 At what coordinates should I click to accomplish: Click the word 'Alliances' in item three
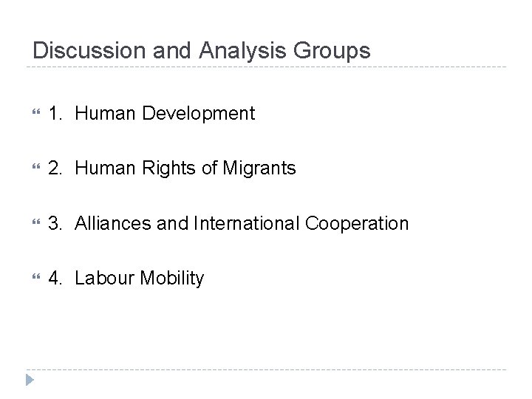click(x=108, y=223)
